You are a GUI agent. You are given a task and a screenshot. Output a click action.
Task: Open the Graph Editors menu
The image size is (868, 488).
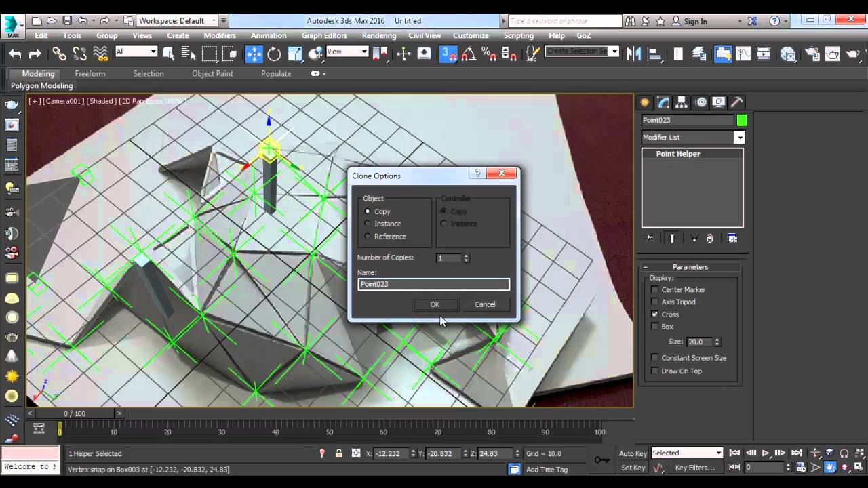click(324, 35)
